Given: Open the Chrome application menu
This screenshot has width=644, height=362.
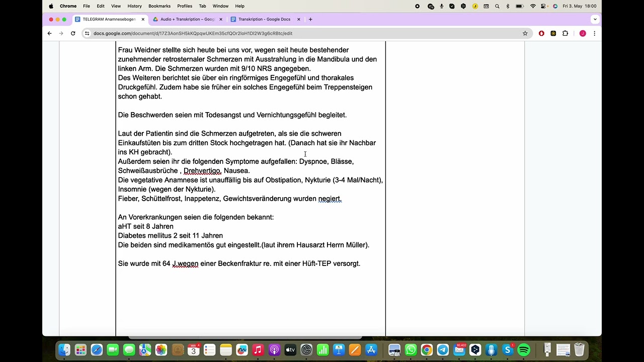Looking at the screenshot, I should tap(68, 6).
